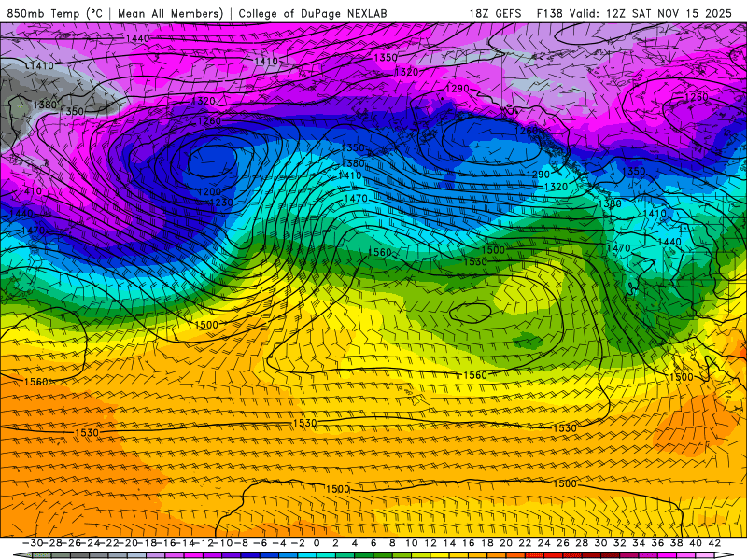Click the 0 value on the legend

click(317, 543)
